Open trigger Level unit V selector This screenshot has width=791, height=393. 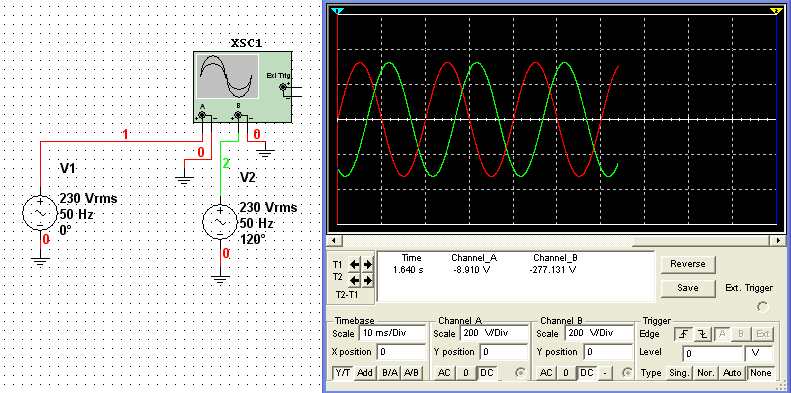click(759, 353)
